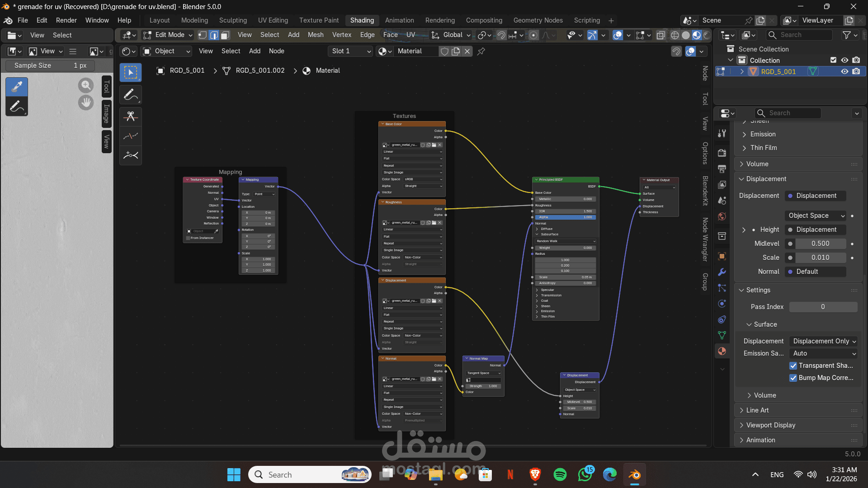Open the Render menu
The width and height of the screenshot is (868, 488).
pos(66,20)
